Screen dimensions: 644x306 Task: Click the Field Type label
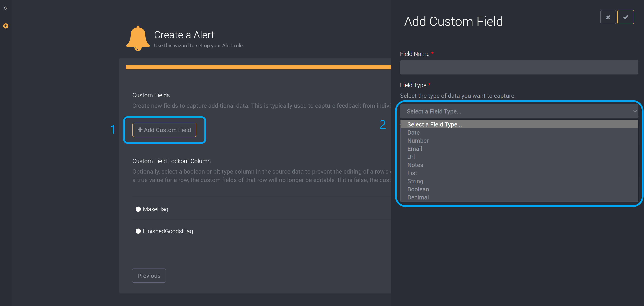(x=413, y=85)
